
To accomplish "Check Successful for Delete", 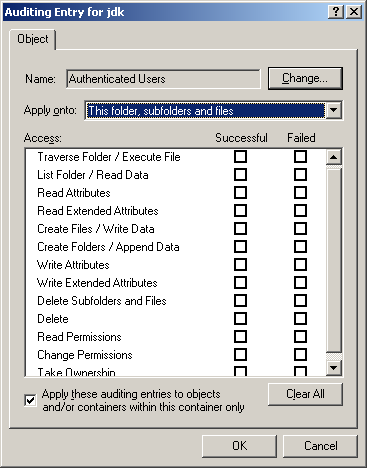I will (x=240, y=319).
